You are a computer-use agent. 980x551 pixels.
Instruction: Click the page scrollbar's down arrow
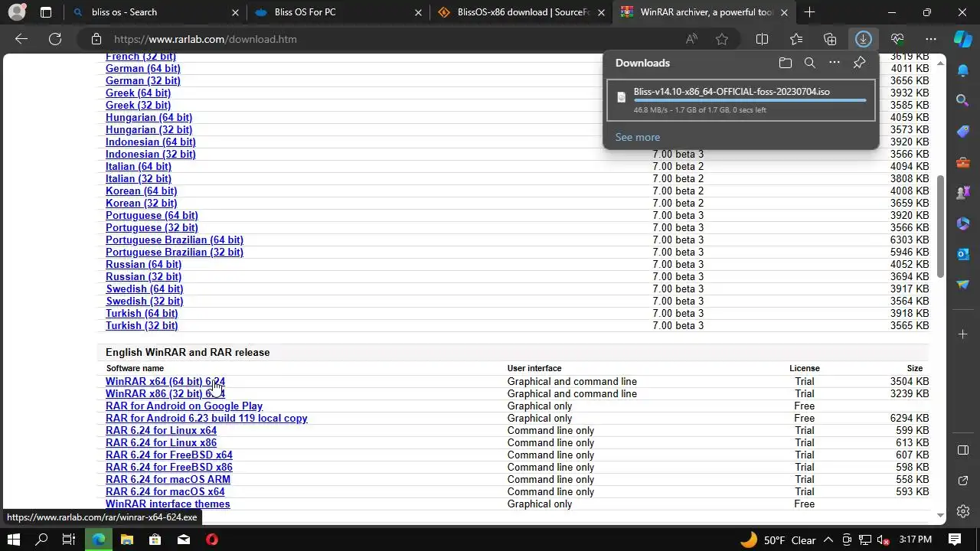coord(941,516)
